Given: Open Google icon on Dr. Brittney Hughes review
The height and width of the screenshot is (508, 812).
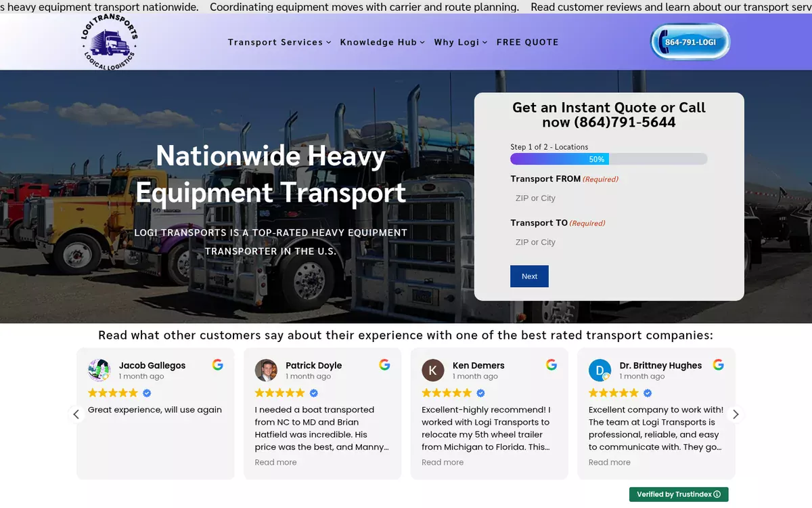Looking at the screenshot, I should (x=719, y=365).
